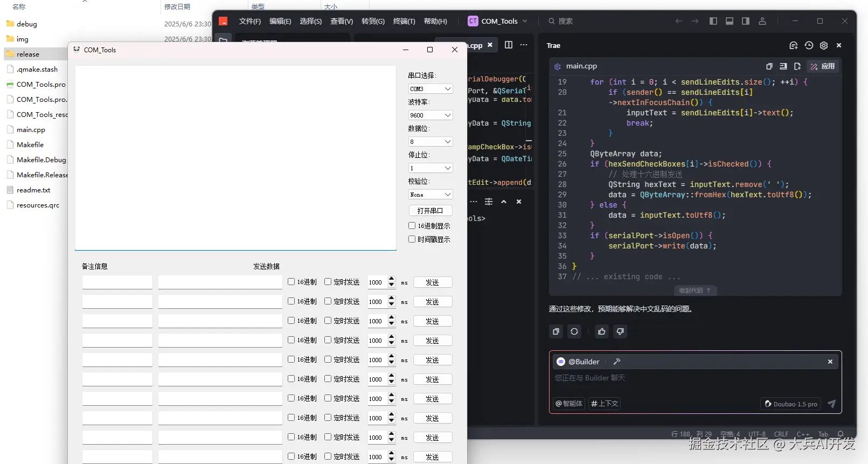Start a new chat in Trae panel
Image resolution: width=868 pixels, height=464 pixels.
[x=793, y=45]
